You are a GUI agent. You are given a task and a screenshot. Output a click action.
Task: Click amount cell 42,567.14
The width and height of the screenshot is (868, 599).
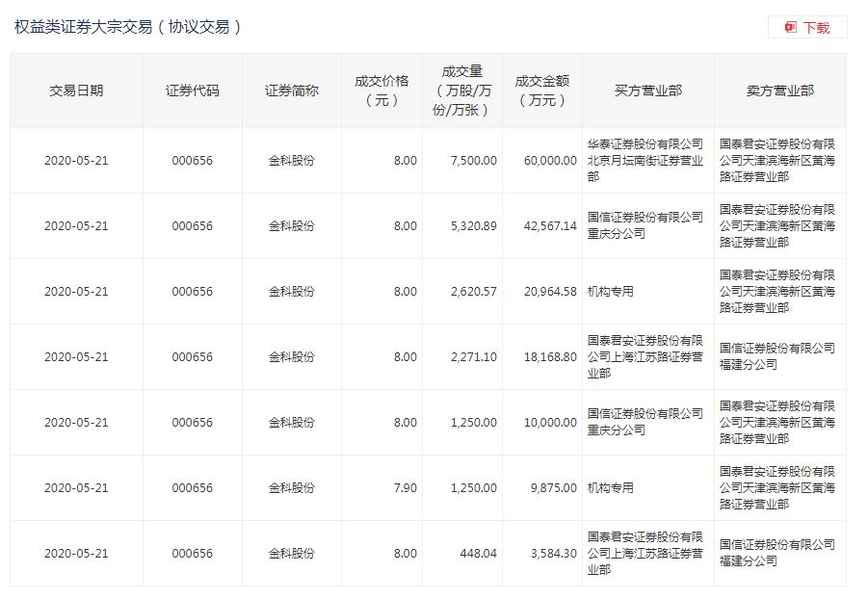[x=550, y=226]
